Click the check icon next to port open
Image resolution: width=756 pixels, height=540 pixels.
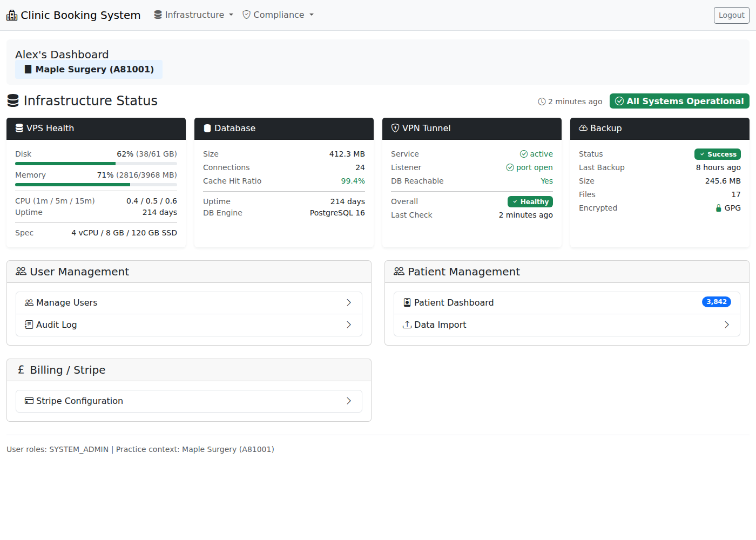tap(510, 167)
